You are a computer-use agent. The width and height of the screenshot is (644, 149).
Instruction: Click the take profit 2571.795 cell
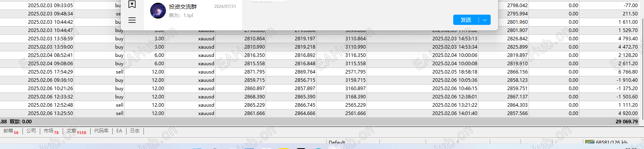(356, 72)
